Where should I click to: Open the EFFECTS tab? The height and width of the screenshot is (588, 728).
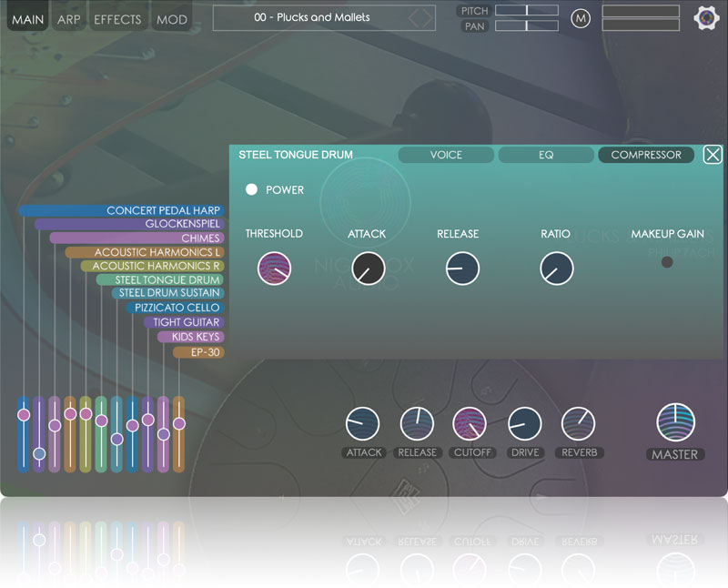point(117,19)
